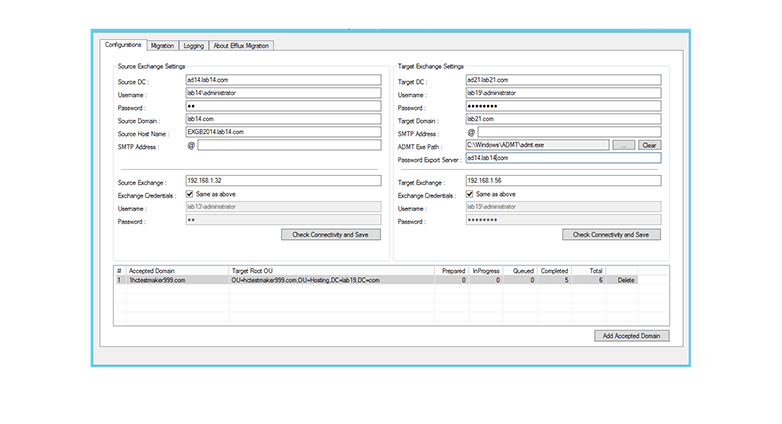This screenshot has height=424, width=782.
Task: Browse for ADMT exe with ... button
Action: click(x=623, y=145)
